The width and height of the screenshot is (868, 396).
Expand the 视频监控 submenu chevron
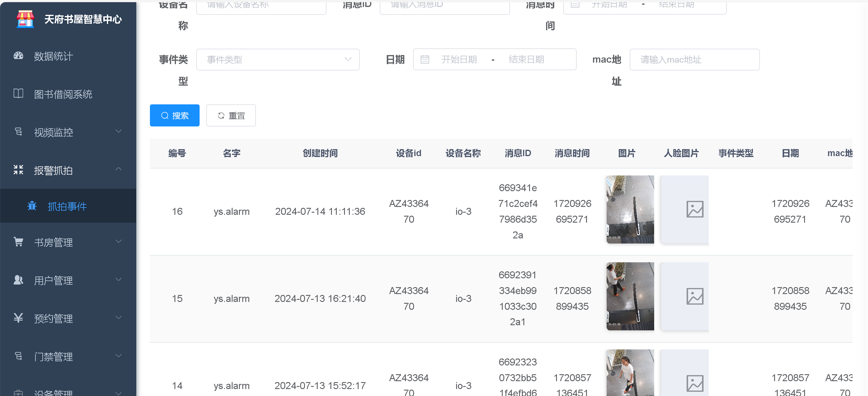click(119, 131)
